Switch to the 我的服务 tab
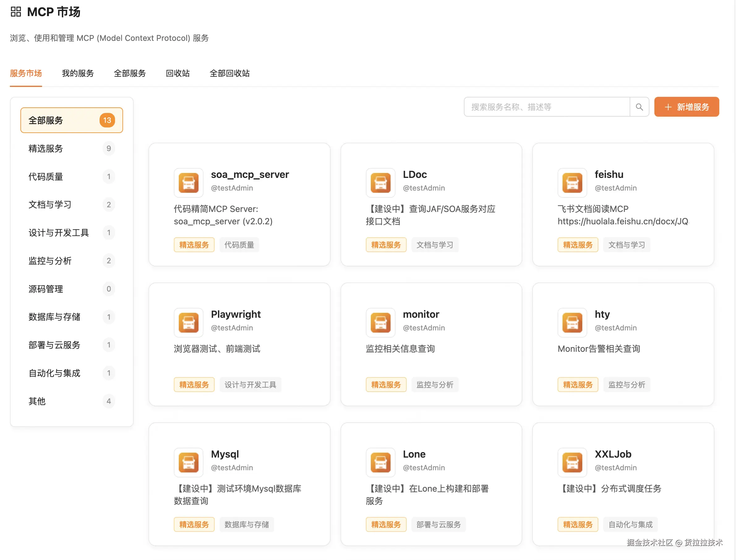The width and height of the screenshot is (736, 560). (78, 73)
